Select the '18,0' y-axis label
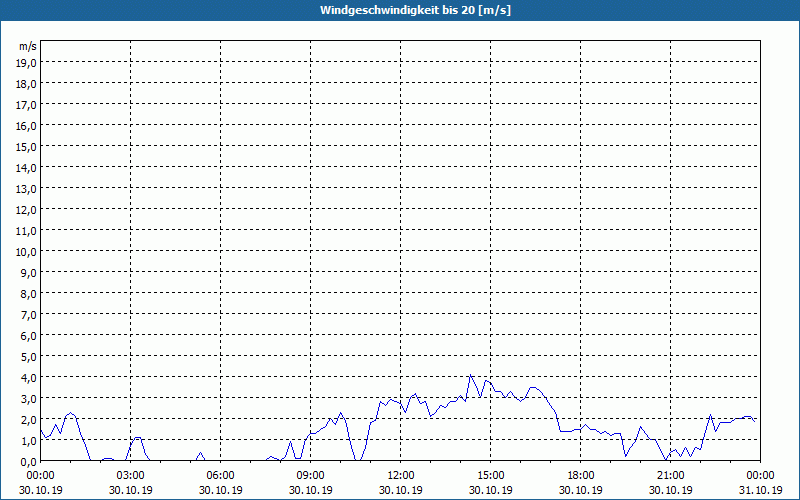Image resolution: width=800 pixels, height=500 pixels. pyautogui.click(x=27, y=84)
